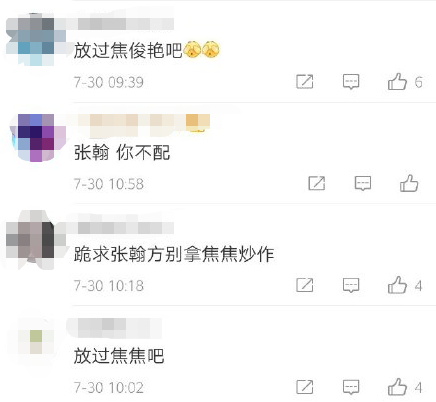Open avatar of the 7-30 10:02 commenter
Viewport: 436px width, 402px height.
click(36, 342)
